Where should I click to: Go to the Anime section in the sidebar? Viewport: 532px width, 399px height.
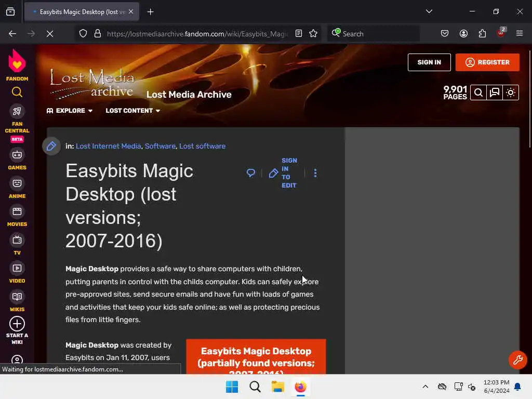coord(17,188)
